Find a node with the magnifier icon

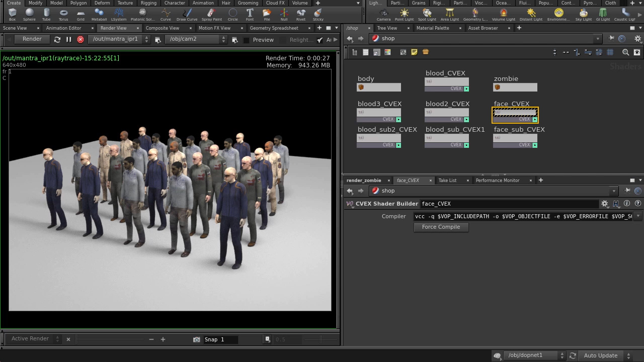626,52
